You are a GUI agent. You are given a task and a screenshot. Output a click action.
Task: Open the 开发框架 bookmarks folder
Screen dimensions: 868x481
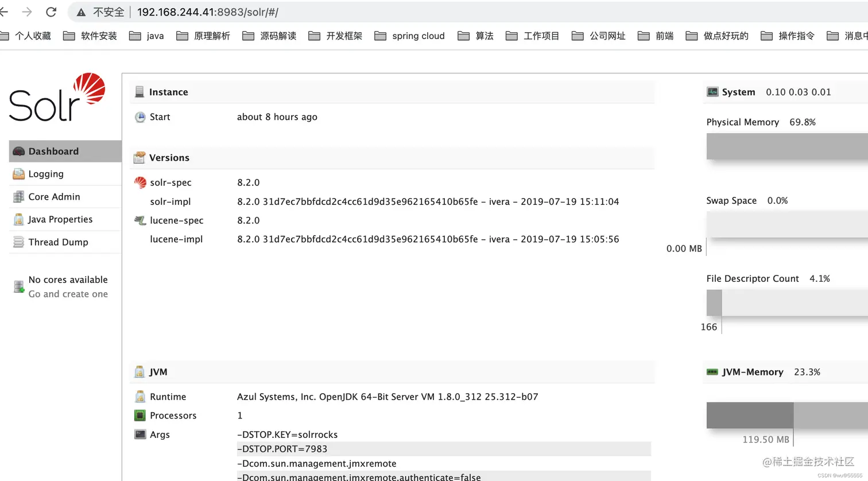click(x=335, y=36)
